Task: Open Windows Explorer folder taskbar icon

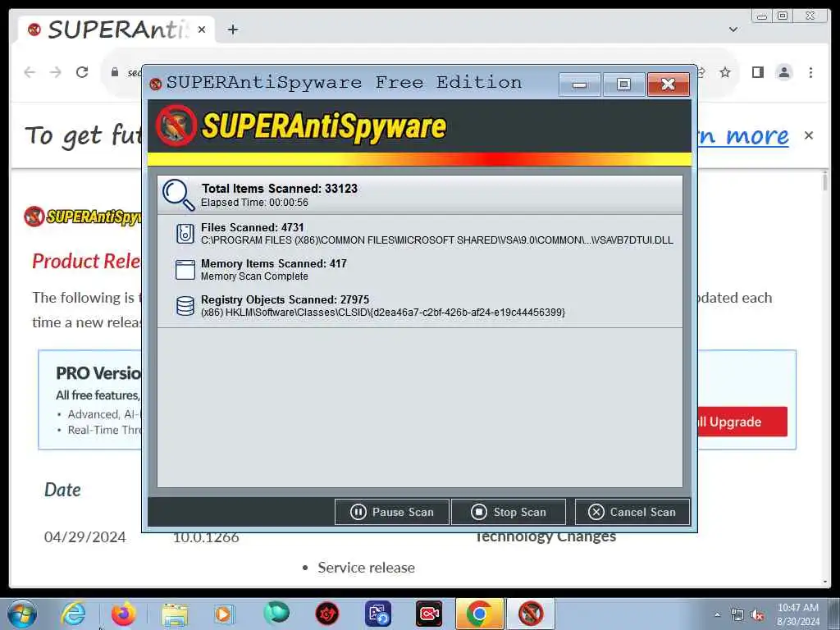Action: pyautogui.click(x=175, y=614)
